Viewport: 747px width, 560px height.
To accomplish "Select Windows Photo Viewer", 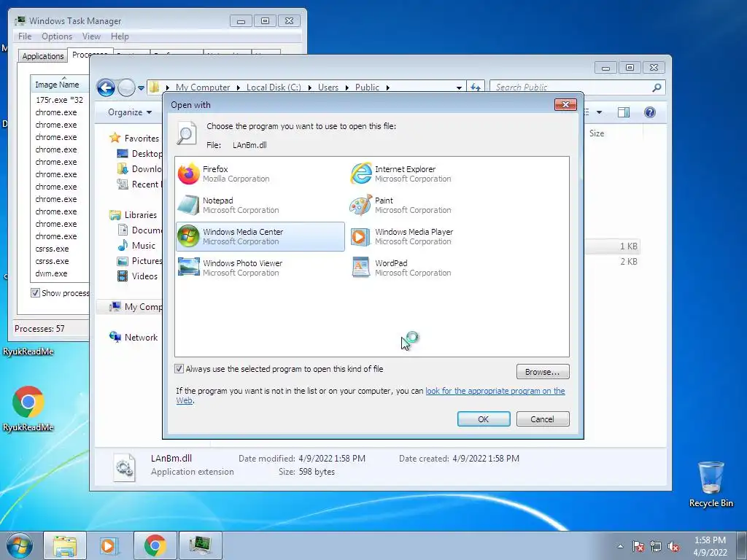I will [x=260, y=268].
